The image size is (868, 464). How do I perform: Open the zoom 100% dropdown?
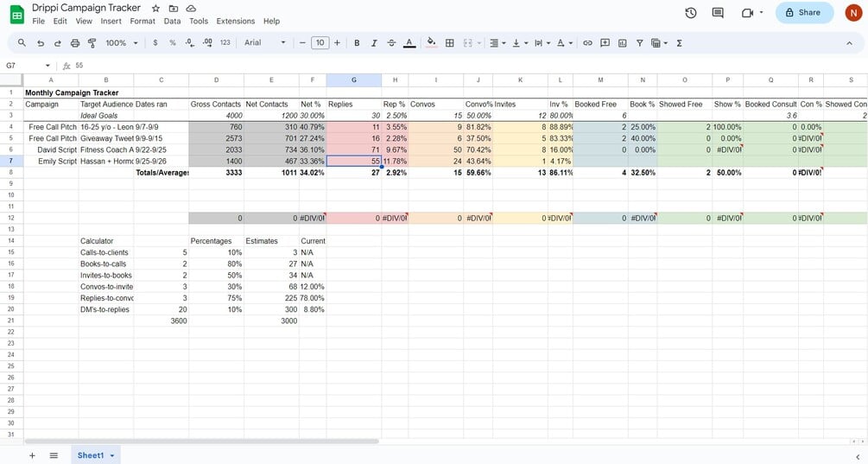pos(121,42)
